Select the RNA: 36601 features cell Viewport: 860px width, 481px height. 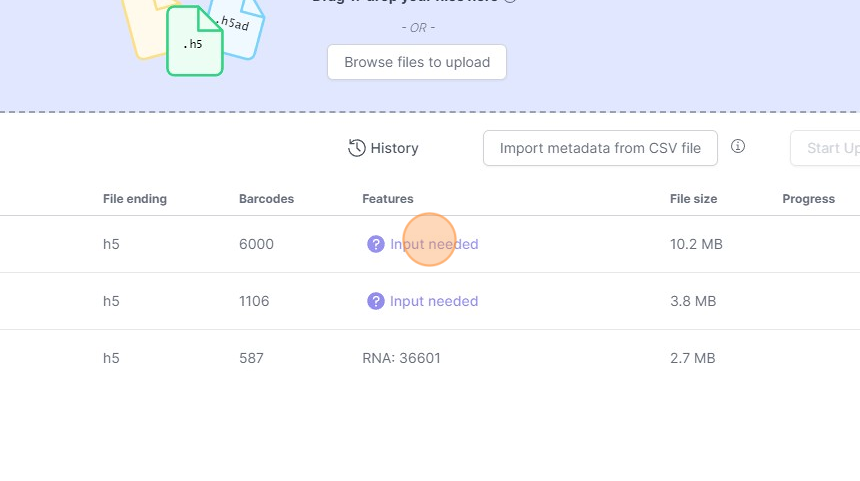401,358
